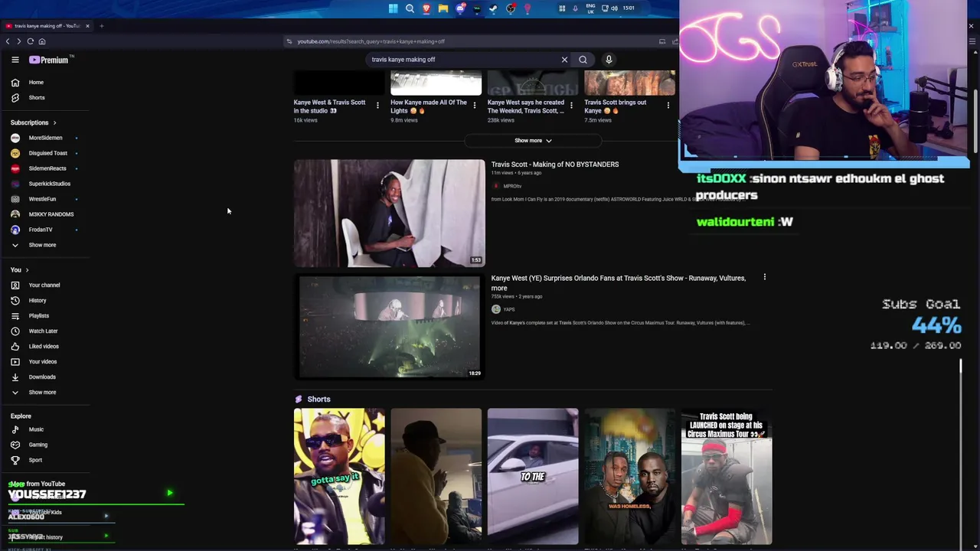The height and width of the screenshot is (551, 980).
Task: Open Your channel in sidebar
Action: coord(44,285)
